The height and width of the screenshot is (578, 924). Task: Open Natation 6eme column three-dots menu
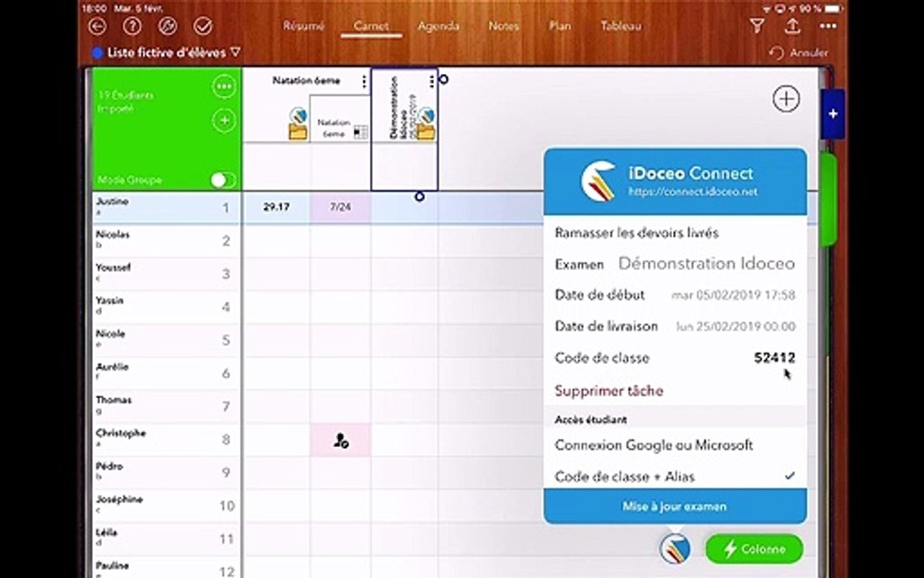[x=364, y=81]
